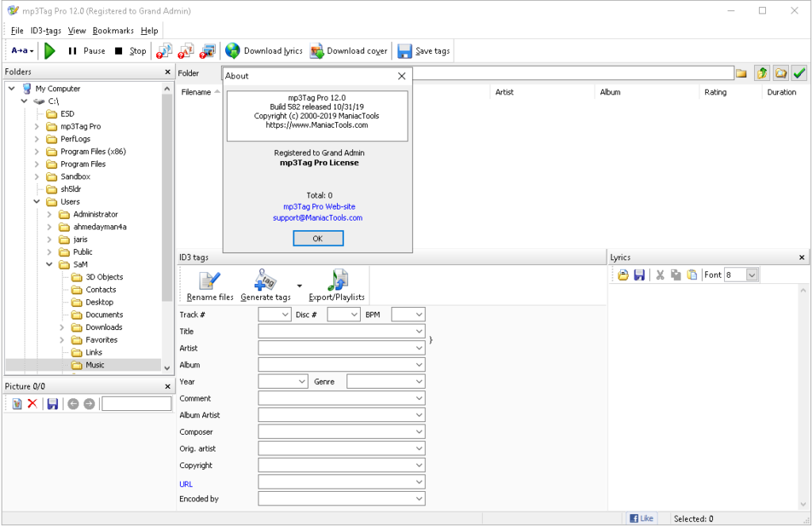Image resolution: width=812 pixels, height=526 pixels.
Task: Click the Download lyrics toolbar icon
Action: click(233, 50)
